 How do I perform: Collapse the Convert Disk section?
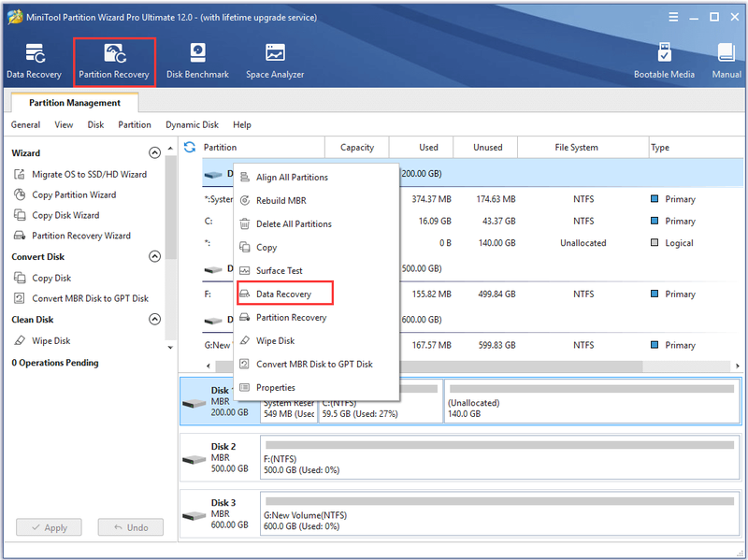pos(154,256)
